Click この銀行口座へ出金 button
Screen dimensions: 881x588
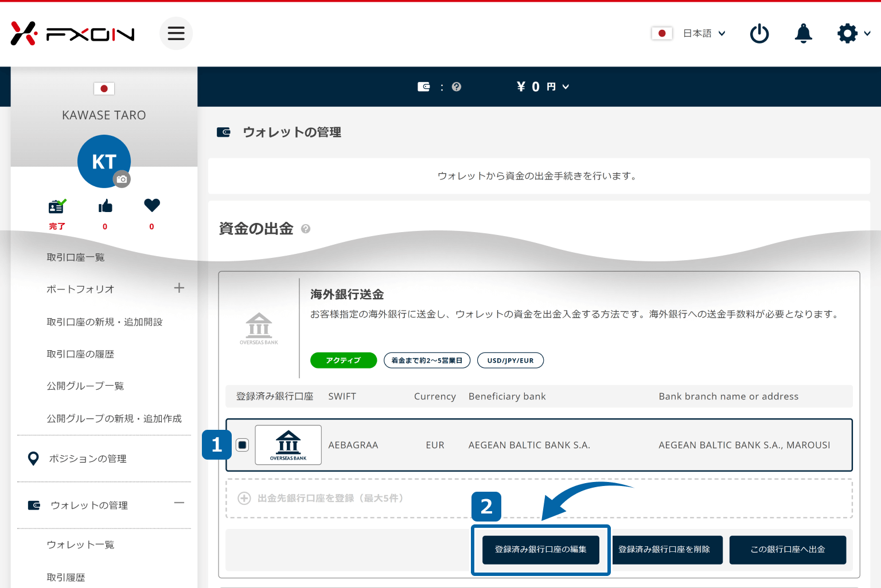pos(788,550)
